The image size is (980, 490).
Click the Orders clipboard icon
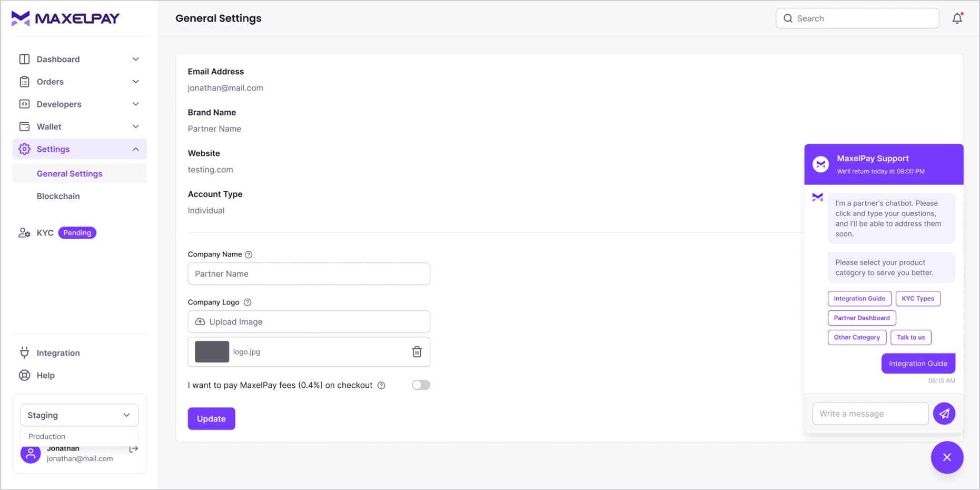click(x=24, y=82)
